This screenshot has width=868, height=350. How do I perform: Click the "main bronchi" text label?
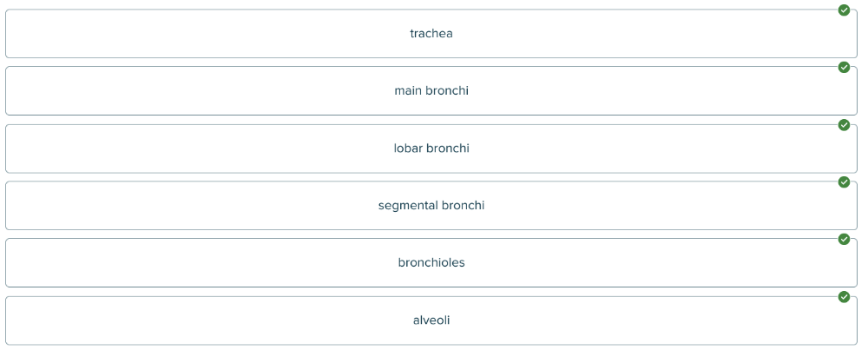pyautogui.click(x=431, y=91)
